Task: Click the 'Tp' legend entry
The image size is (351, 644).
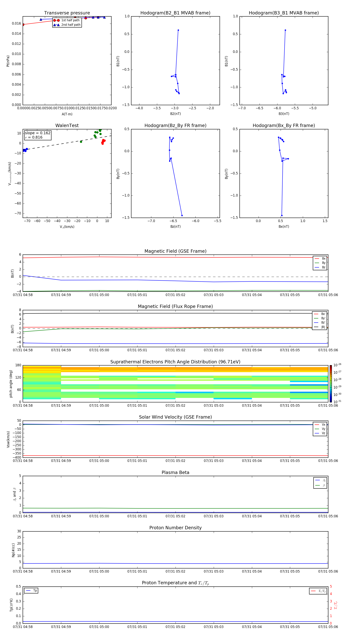Action: [31, 591]
